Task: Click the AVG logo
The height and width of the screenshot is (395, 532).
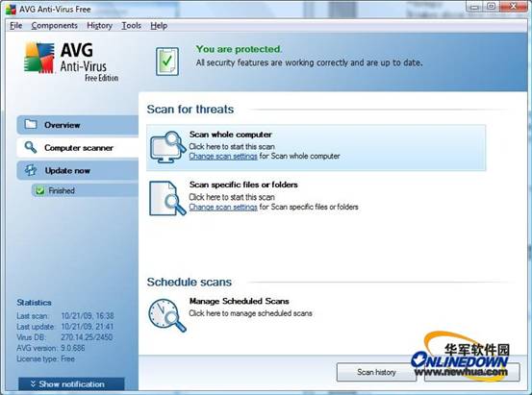Action: (71, 62)
